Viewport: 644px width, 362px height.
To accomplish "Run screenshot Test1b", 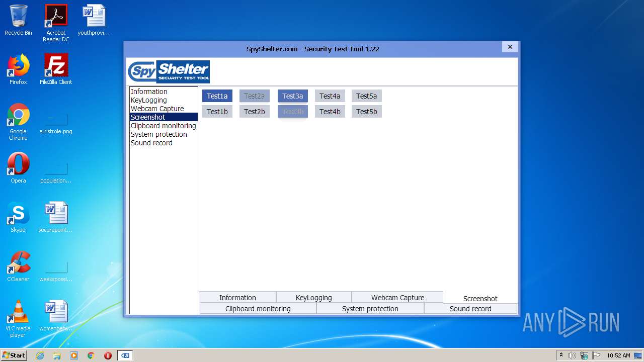I will 217,112.
